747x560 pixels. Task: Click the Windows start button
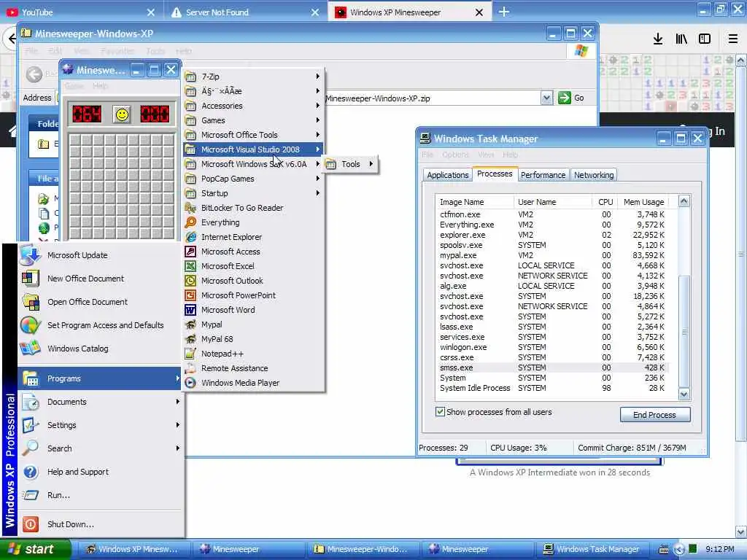click(35, 549)
